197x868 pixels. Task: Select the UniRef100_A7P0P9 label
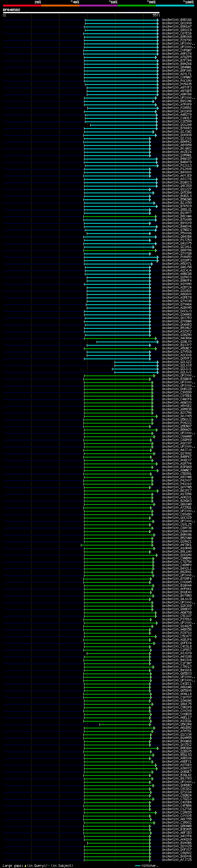[x=177, y=104]
